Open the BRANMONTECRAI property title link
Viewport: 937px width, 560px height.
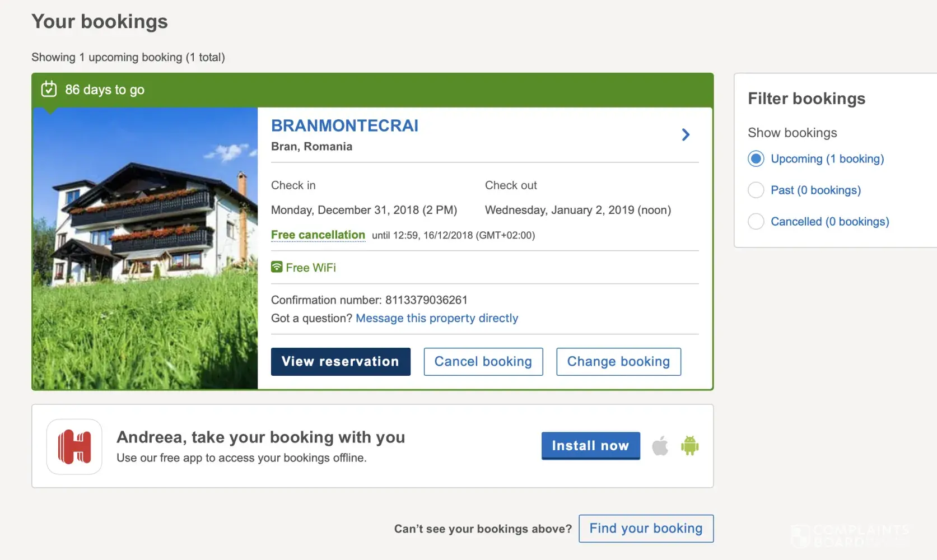coord(344,126)
